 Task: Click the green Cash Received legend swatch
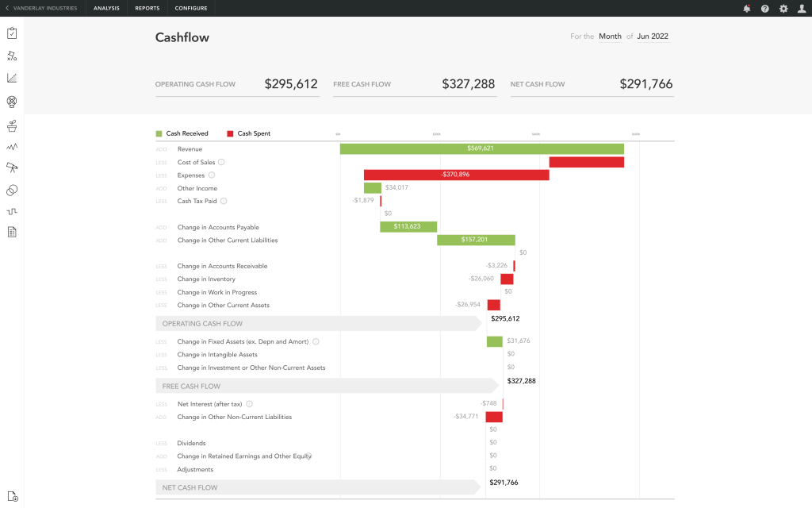159,133
